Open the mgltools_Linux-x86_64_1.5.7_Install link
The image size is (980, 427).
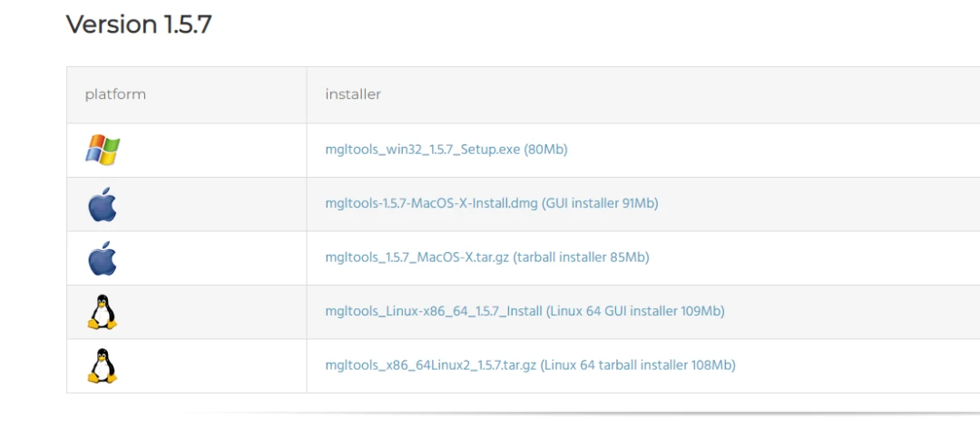[434, 312]
